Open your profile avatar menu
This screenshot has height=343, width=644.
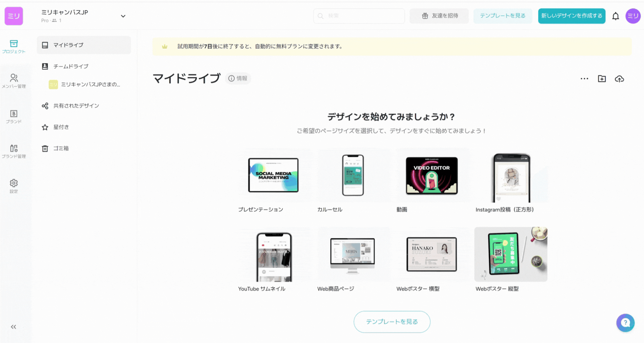(633, 16)
